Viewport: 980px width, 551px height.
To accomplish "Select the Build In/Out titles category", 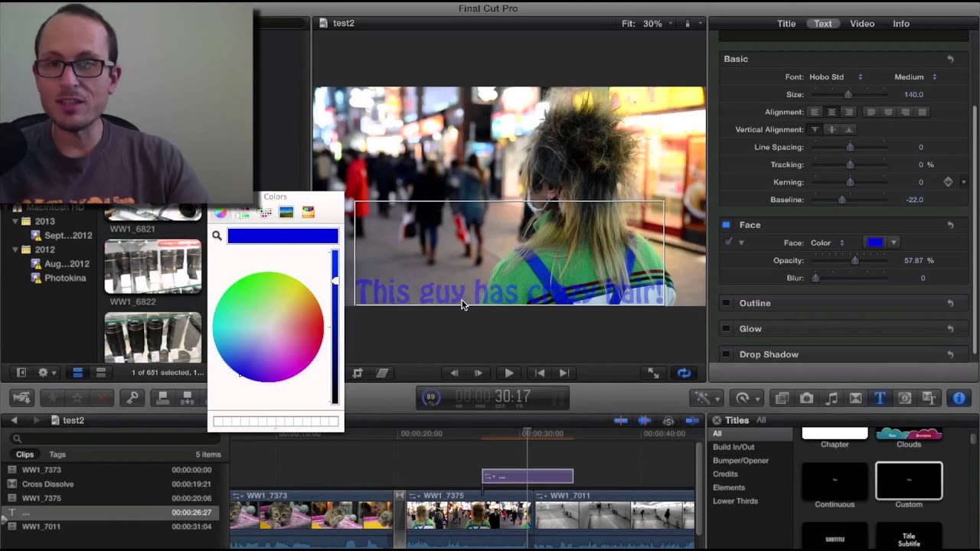I will (733, 447).
